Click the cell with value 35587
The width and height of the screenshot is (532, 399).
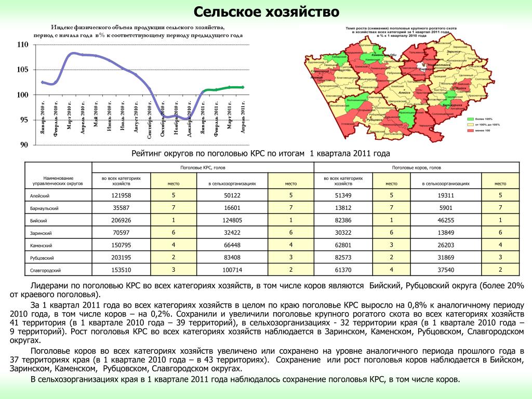(x=121, y=208)
